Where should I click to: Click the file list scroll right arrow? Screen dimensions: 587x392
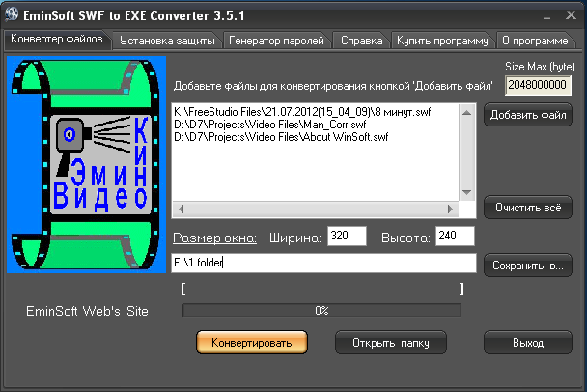point(450,209)
